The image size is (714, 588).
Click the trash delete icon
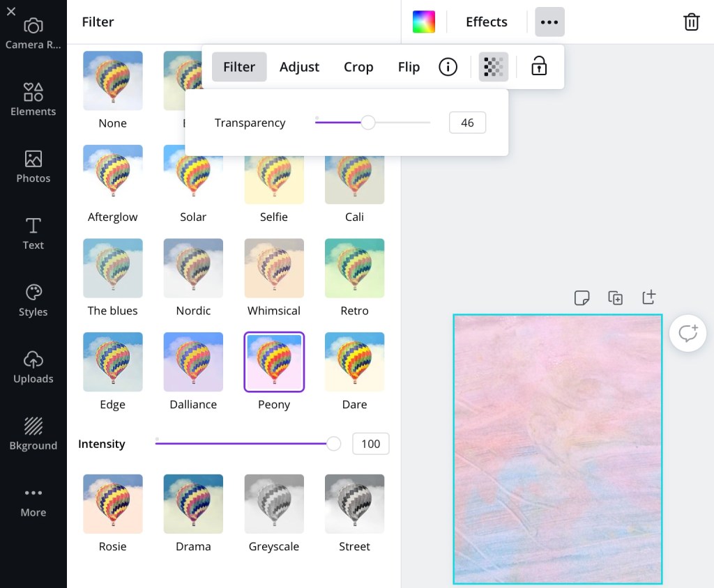coord(691,22)
